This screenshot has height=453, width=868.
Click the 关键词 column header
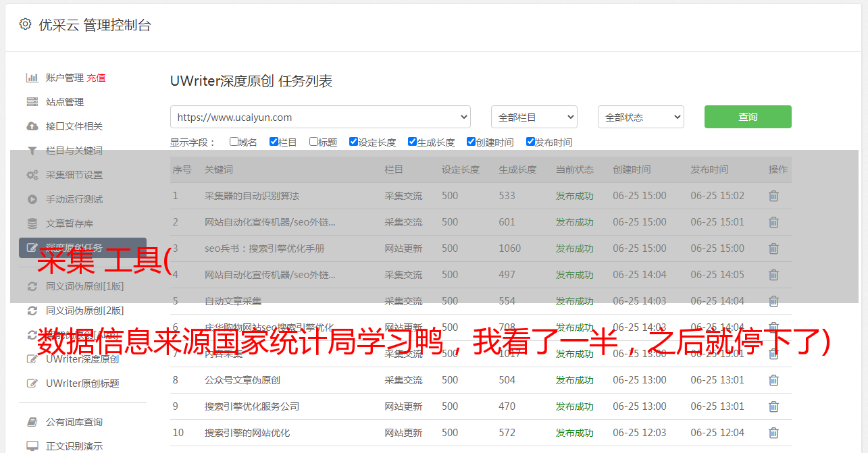(x=219, y=169)
